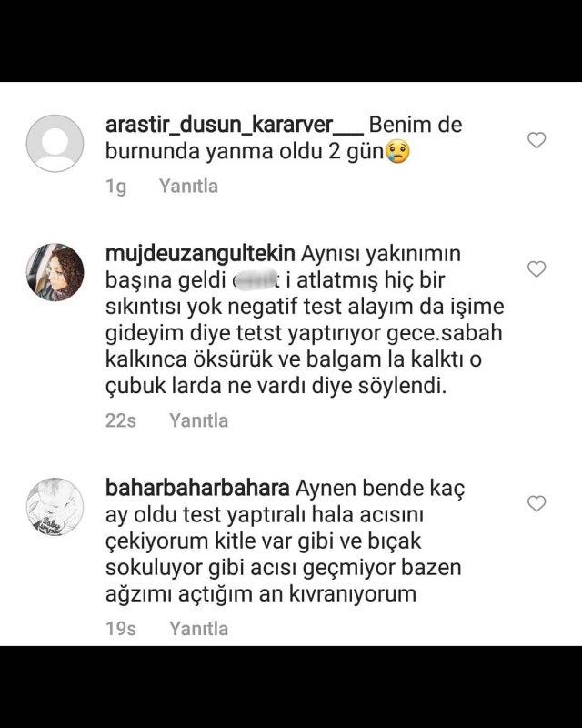The height and width of the screenshot is (728, 582).
Task: Open mujdeuzangultekin's profile picture
Action: click(55, 272)
